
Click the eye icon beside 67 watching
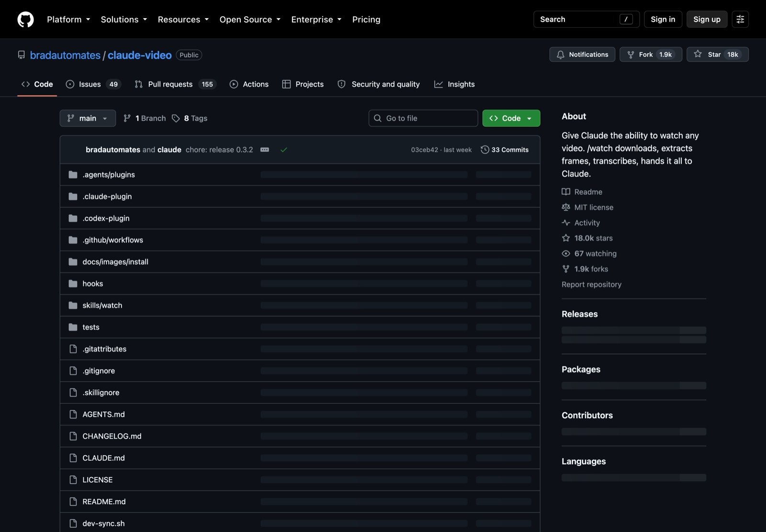pos(566,253)
